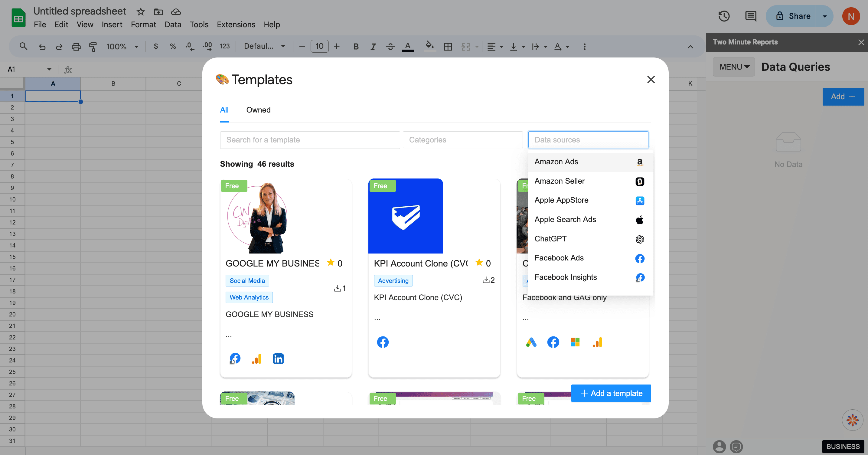Click the user profile icon in sidebar footer
The width and height of the screenshot is (868, 455).
coord(719,447)
